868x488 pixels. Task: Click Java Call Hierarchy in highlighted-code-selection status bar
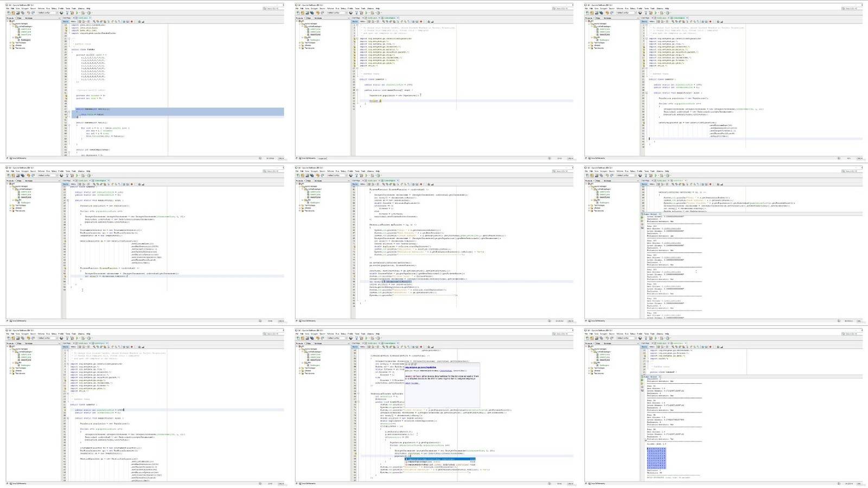(19, 158)
